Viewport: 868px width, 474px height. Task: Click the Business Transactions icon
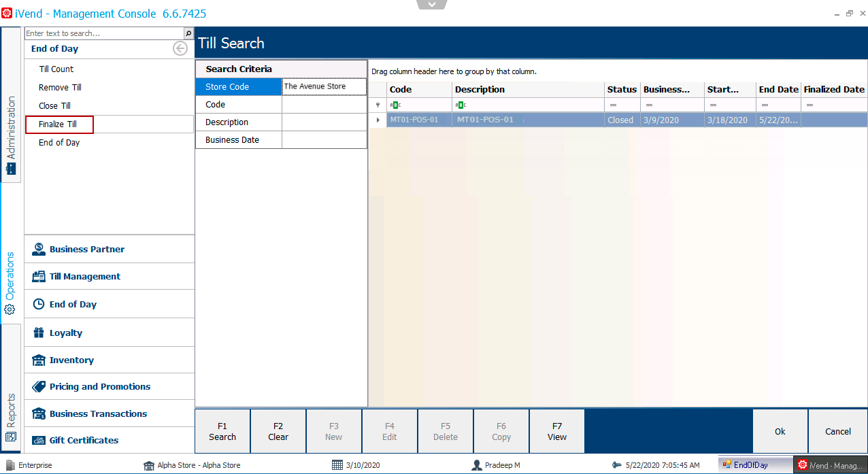tap(38, 413)
